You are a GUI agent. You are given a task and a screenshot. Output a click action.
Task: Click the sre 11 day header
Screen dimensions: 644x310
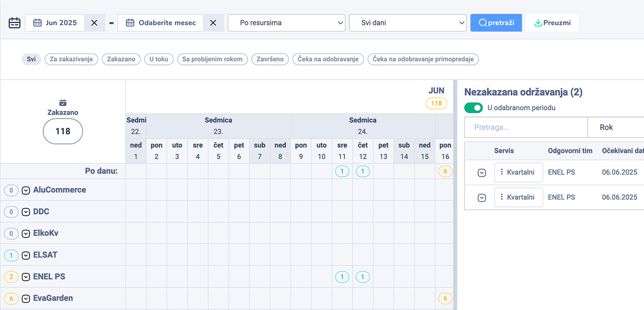tap(342, 151)
